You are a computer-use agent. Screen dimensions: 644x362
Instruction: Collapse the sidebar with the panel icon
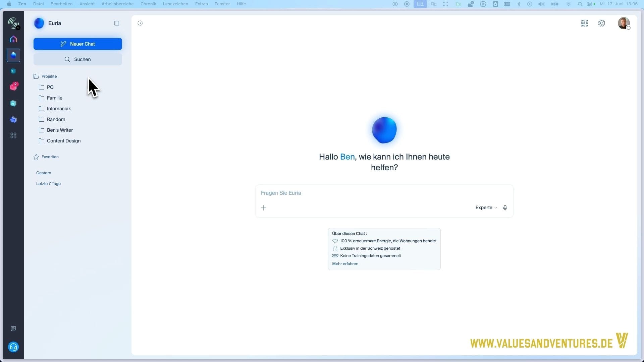[117, 23]
